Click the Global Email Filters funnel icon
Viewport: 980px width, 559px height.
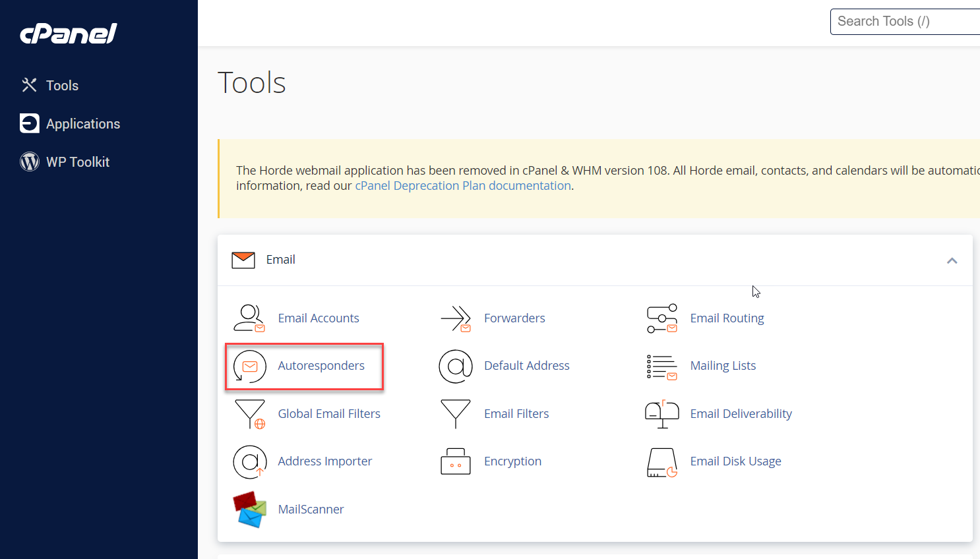[x=250, y=414]
